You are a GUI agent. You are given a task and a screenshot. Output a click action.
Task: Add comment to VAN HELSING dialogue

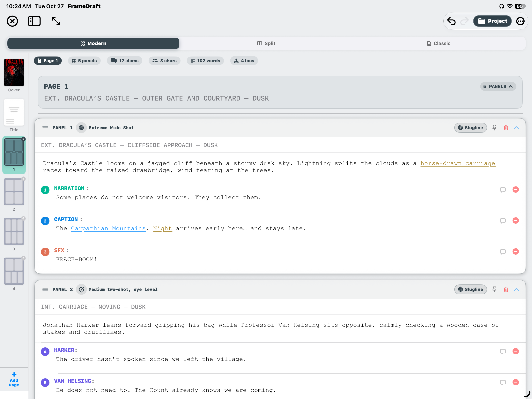pyautogui.click(x=503, y=383)
